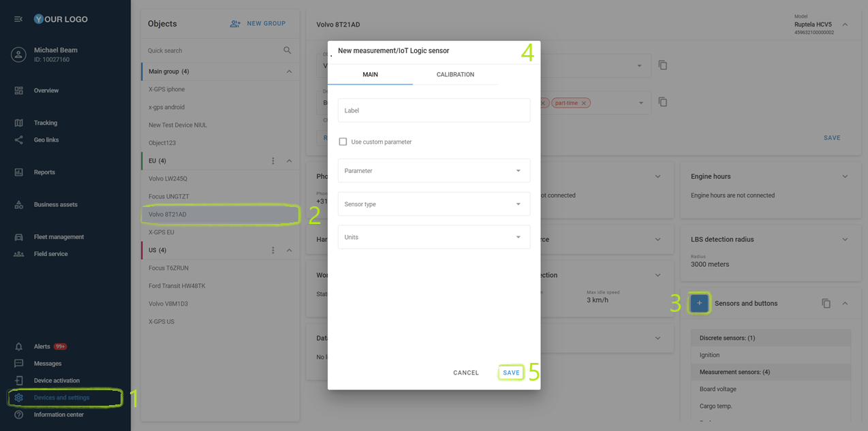Click SAVE in the new sensor dialog
The width and height of the screenshot is (868, 431).
click(511, 372)
